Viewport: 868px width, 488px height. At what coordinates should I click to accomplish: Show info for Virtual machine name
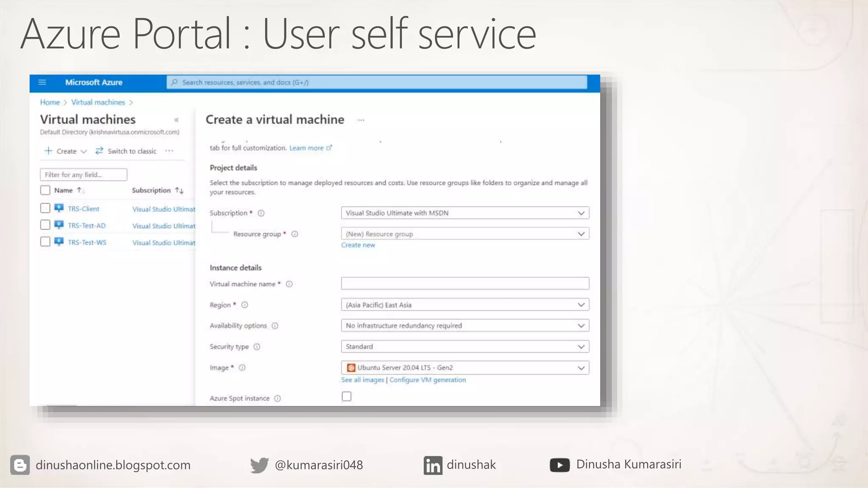pyautogui.click(x=289, y=284)
